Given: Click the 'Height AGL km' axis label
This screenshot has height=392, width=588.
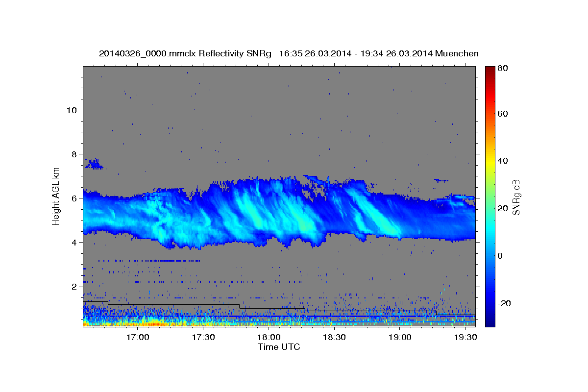Looking at the screenshot, I should click(x=56, y=196).
